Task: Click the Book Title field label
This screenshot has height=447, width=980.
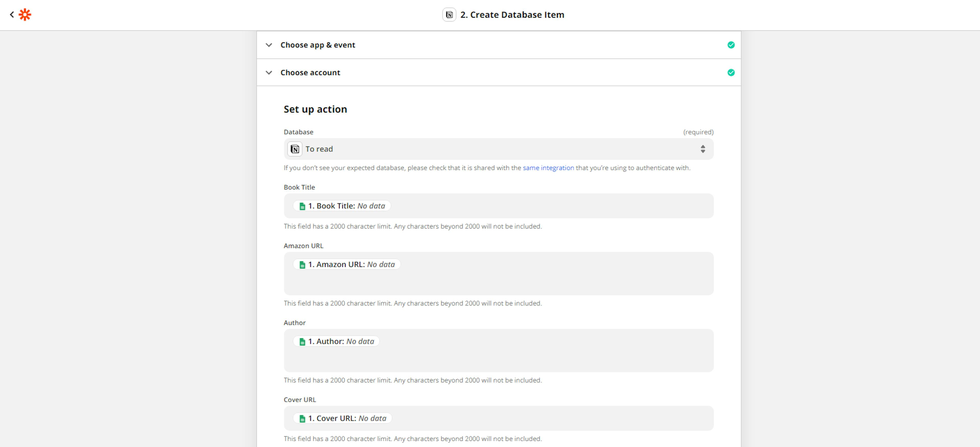Action: pyautogui.click(x=299, y=187)
